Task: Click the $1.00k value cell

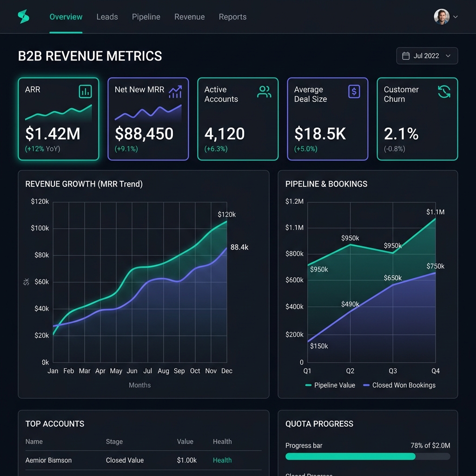Action: (x=187, y=460)
